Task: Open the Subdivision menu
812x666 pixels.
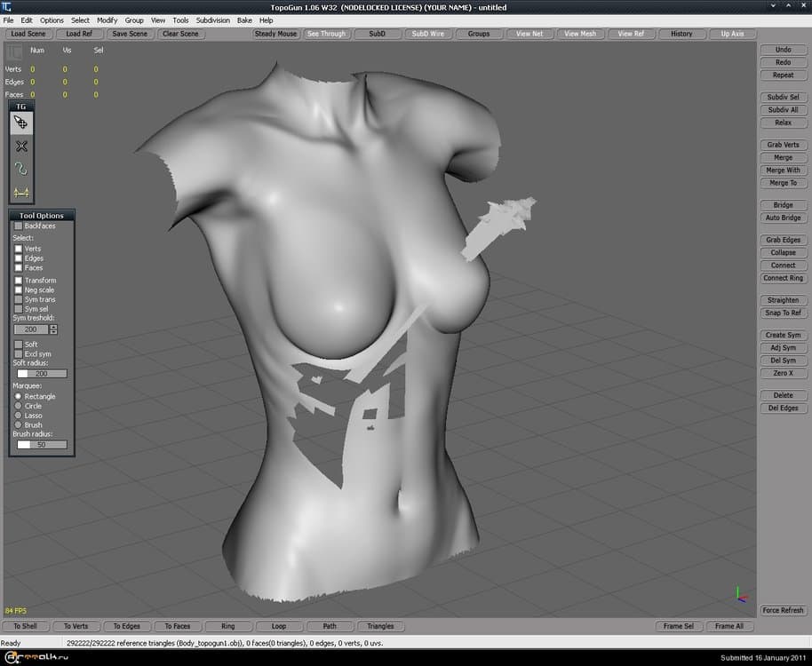Action: pos(211,20)
